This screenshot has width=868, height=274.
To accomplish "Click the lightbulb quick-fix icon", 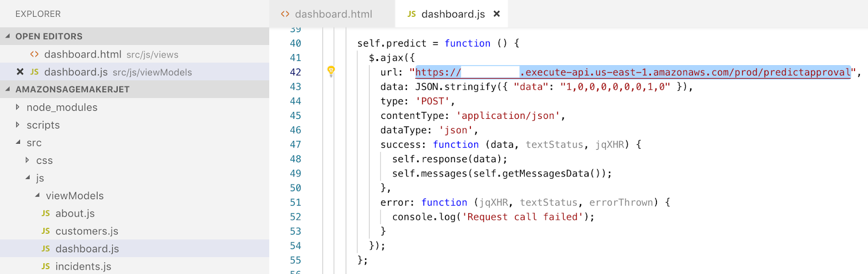I will pos(331,71).
